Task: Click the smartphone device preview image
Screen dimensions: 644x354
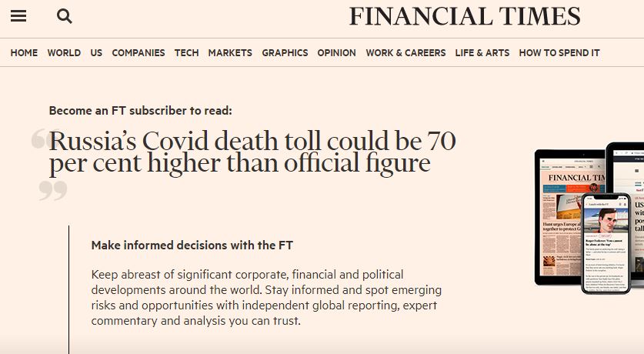Action: pyautogui.click(x=606, y=242)
